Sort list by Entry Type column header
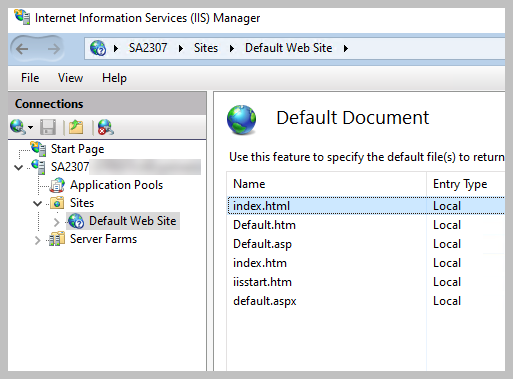Viewport: 513px width, 379px height. [465, 184]
